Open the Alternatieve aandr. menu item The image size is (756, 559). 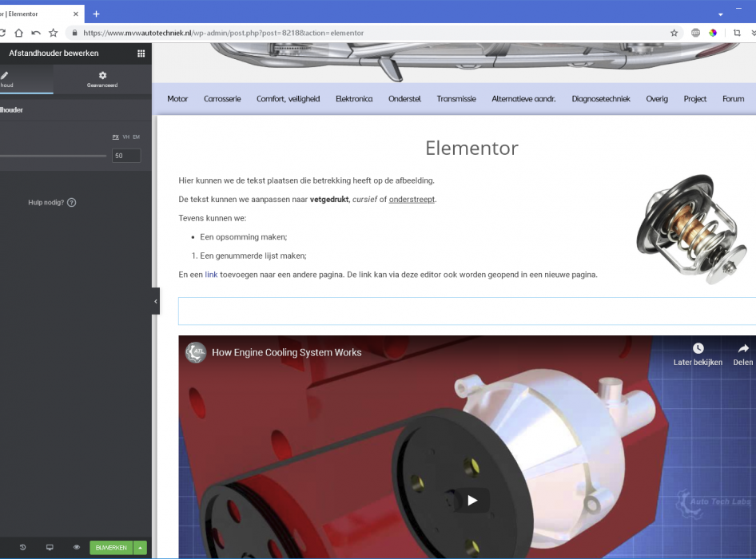[523, 99]
